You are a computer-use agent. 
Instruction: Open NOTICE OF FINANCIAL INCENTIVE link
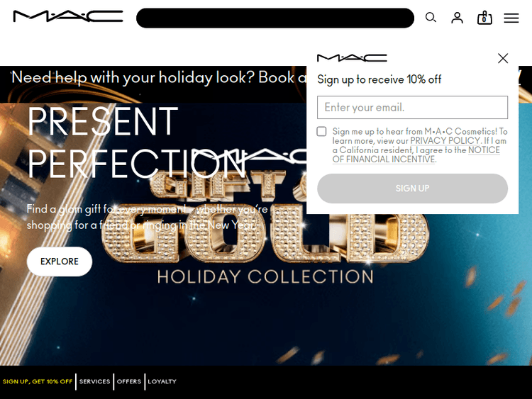[x=416, y=154]
